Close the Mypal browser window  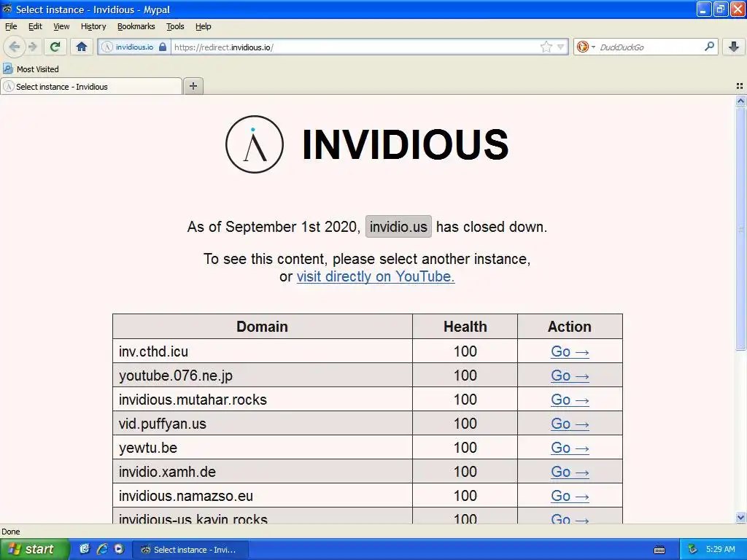tap(738, 9)
